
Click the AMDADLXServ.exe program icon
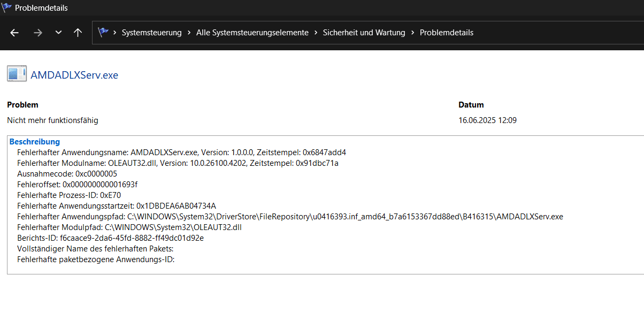click(x=17, y=74)
